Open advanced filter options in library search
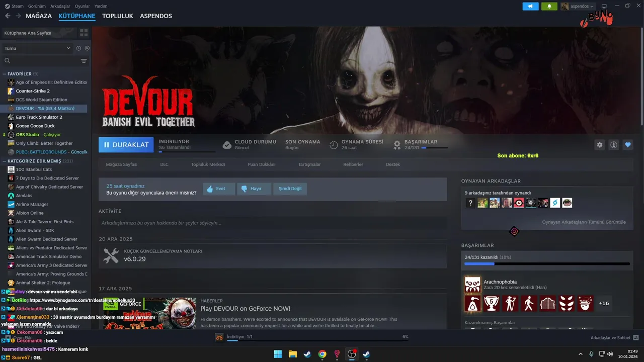Viewport: 644px width, 362px height. click(x=84, y=61)
